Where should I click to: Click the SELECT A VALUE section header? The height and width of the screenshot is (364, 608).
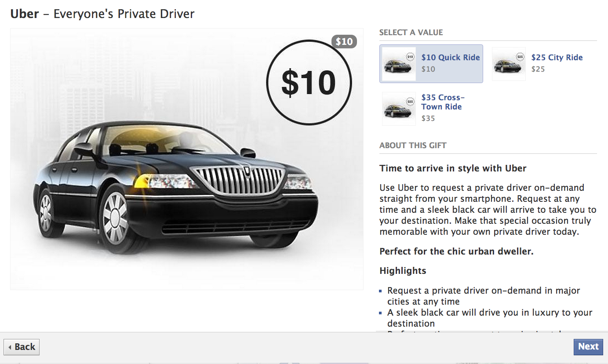point(411,33)
